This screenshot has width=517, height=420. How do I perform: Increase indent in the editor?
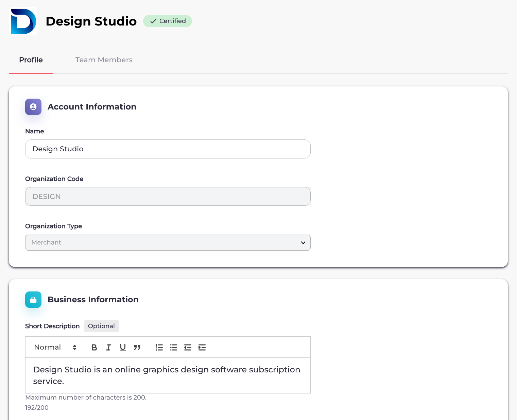202,347
